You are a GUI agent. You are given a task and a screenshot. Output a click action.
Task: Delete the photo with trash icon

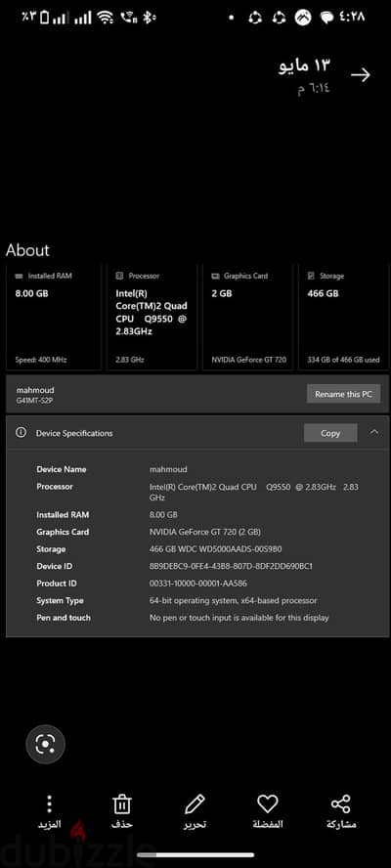click(x=121, y=803)
